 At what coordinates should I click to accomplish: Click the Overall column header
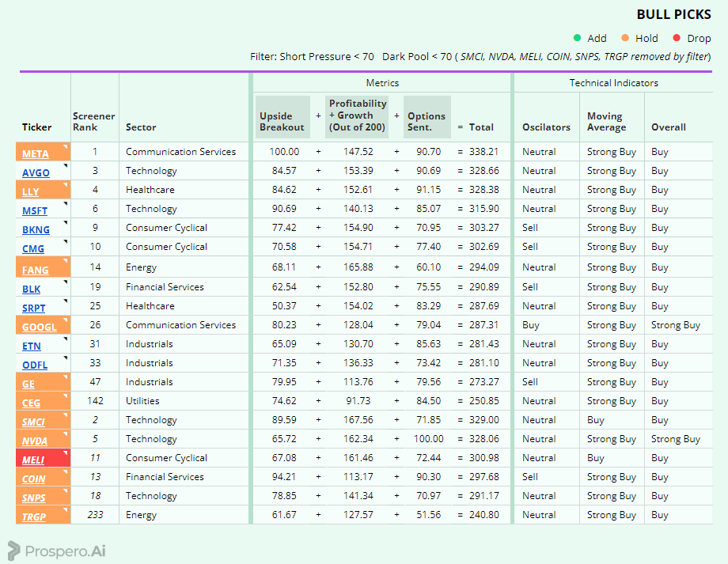coord(668,127)
